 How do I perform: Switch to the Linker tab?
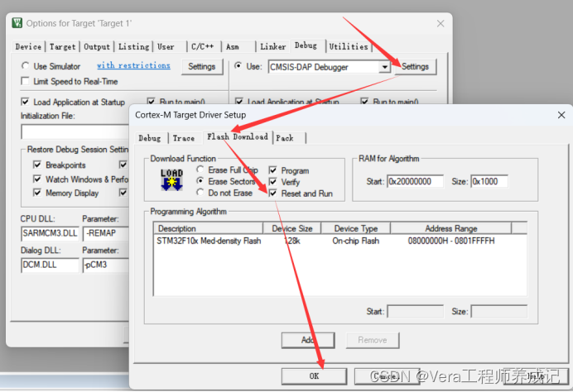[x=273, y=46]
